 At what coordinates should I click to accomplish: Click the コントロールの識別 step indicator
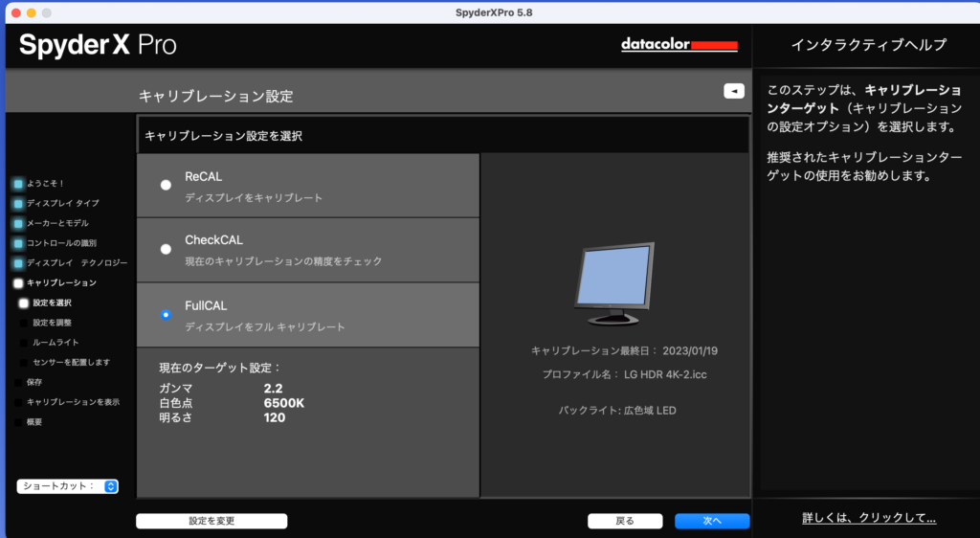tap(18, 244)
